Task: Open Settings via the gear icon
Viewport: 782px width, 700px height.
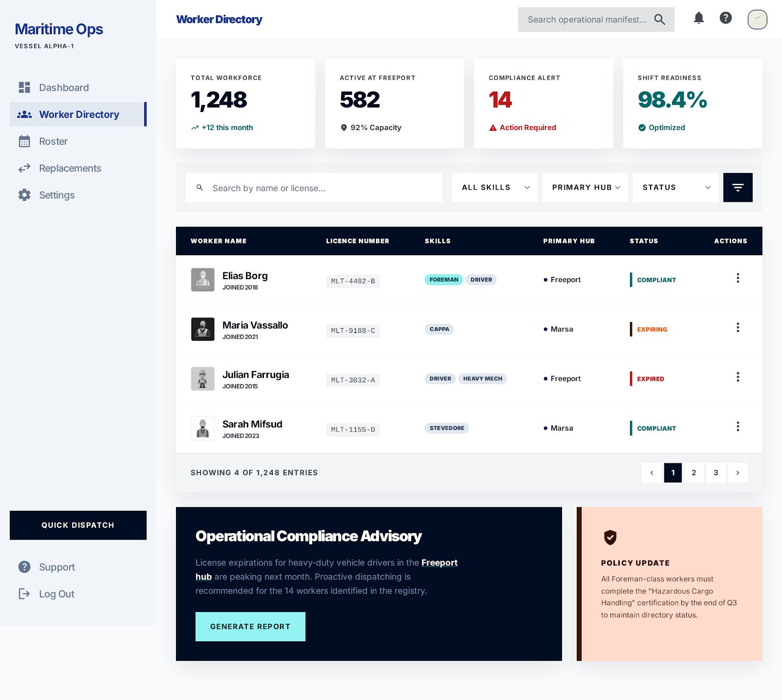Action: point(24,195)
